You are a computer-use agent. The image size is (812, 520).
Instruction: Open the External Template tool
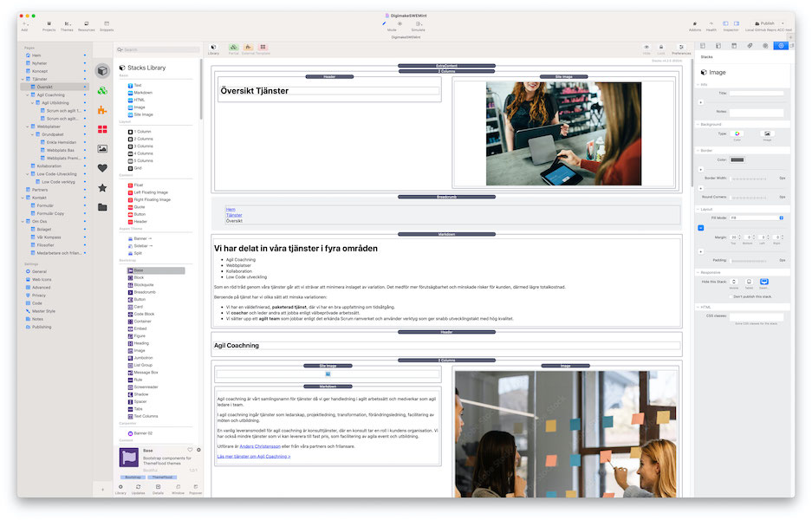click(x=247, y=48)
